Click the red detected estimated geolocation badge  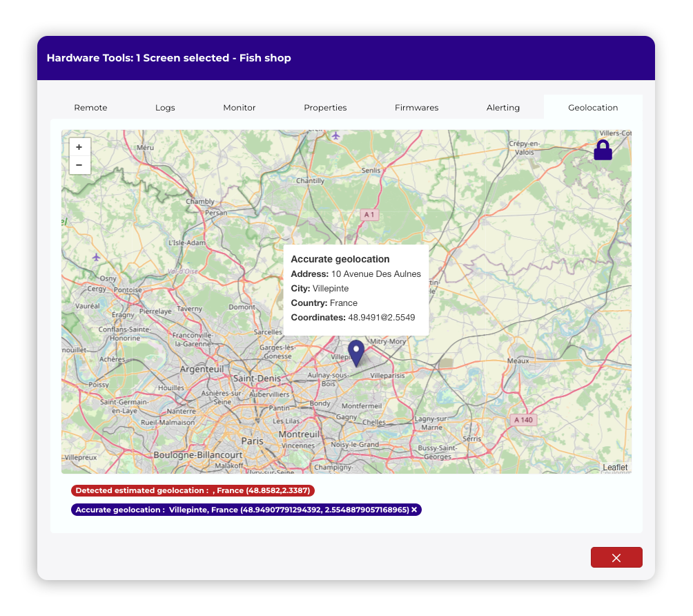(193, 490)
